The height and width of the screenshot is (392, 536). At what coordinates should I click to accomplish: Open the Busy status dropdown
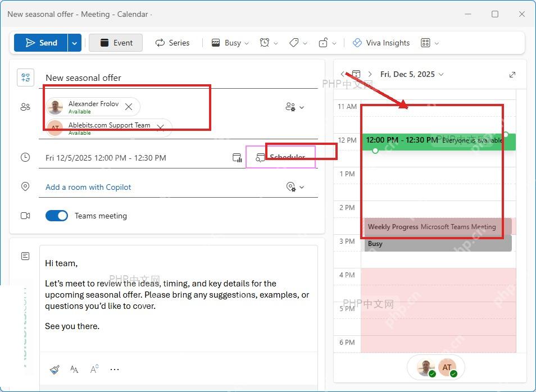[x=230, y=43]
